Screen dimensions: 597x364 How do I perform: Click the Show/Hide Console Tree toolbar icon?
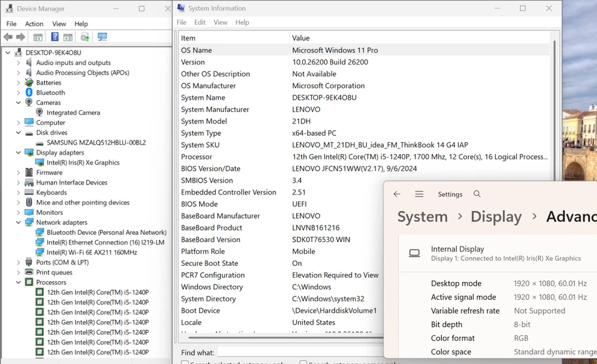(38, 37)
